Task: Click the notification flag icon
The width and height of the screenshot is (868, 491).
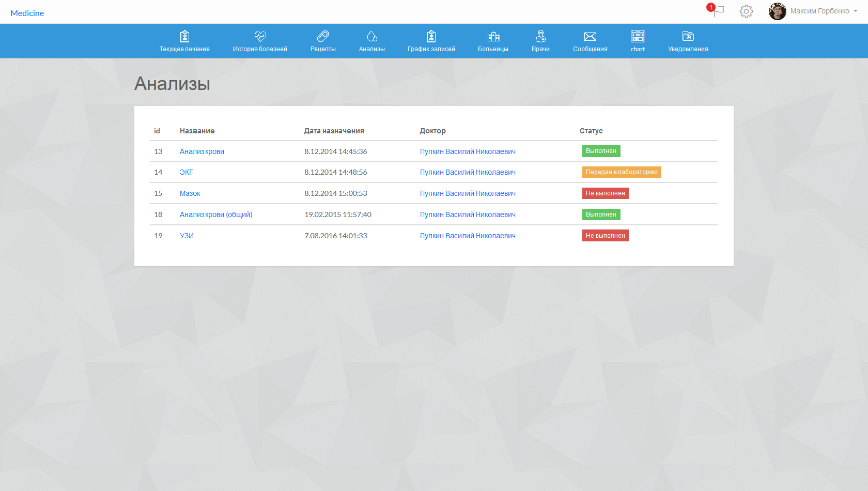Action: point(718,11)
